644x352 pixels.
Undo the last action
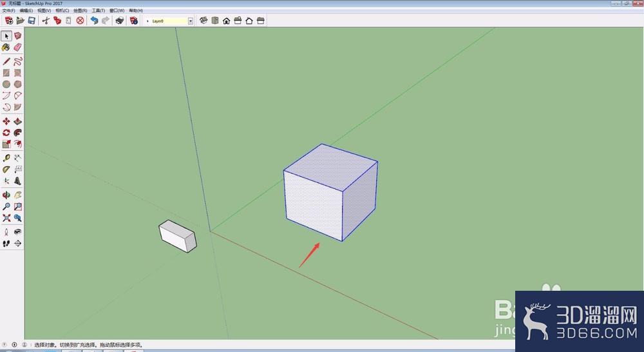[95, 21]
